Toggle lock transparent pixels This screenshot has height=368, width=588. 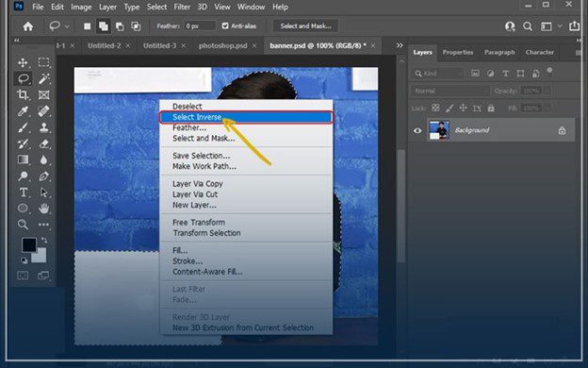point(435,109)
